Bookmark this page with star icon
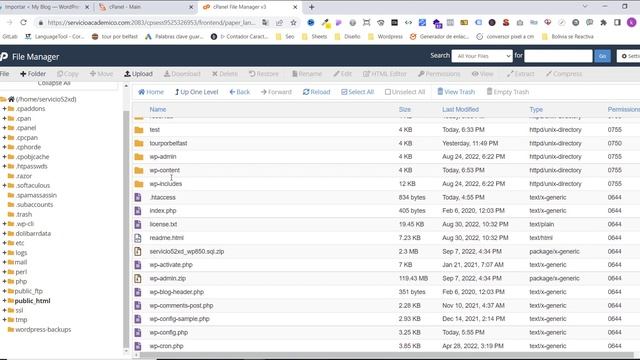This screenshot has width=640, height=360. (293, 23)
